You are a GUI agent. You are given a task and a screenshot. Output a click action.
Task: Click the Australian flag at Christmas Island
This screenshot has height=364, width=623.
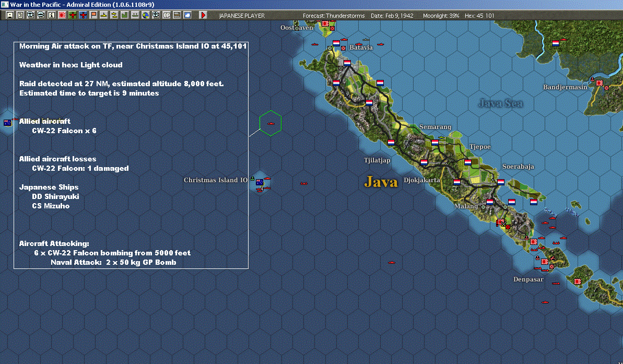pyautogui.click(x=260, y=182)
